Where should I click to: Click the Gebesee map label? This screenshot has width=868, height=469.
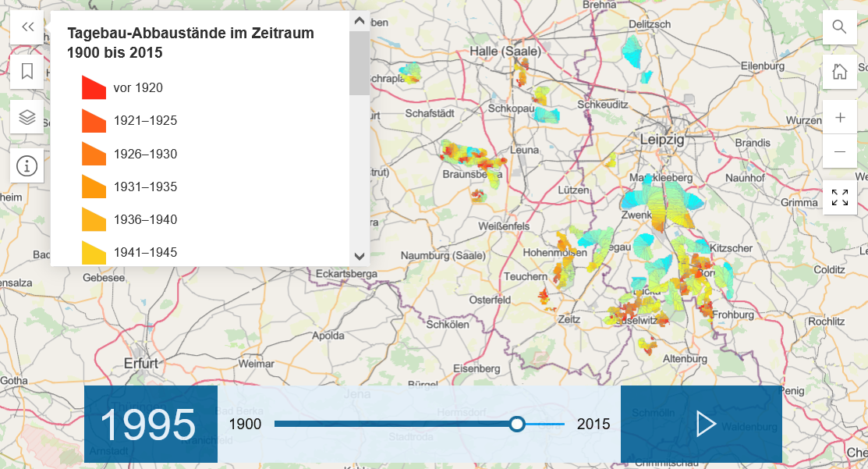coord(104,277)
